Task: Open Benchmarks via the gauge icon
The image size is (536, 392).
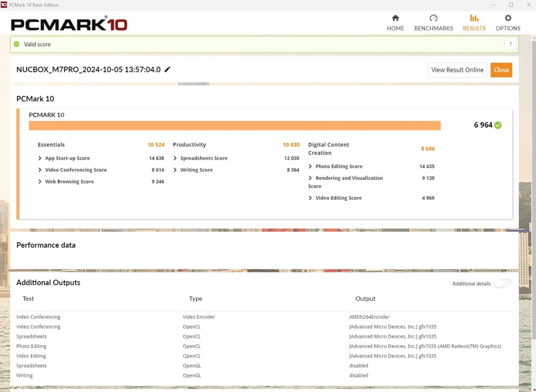Action: point(433,18)
